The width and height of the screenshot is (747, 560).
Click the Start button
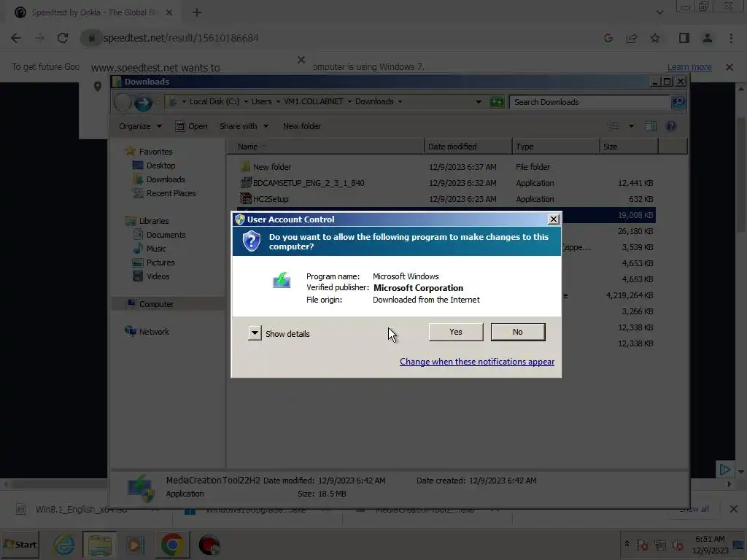[x=20, y=544]
